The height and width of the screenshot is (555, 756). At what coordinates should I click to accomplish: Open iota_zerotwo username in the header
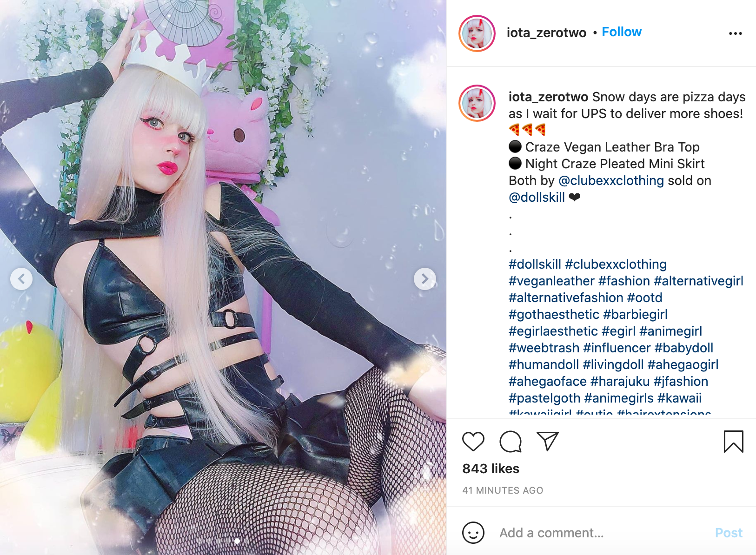(x=546, y=33)
